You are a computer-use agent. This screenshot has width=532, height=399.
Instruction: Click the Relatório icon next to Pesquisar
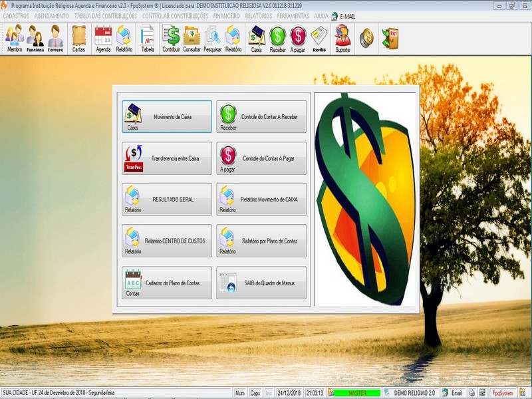pos(233,39)
